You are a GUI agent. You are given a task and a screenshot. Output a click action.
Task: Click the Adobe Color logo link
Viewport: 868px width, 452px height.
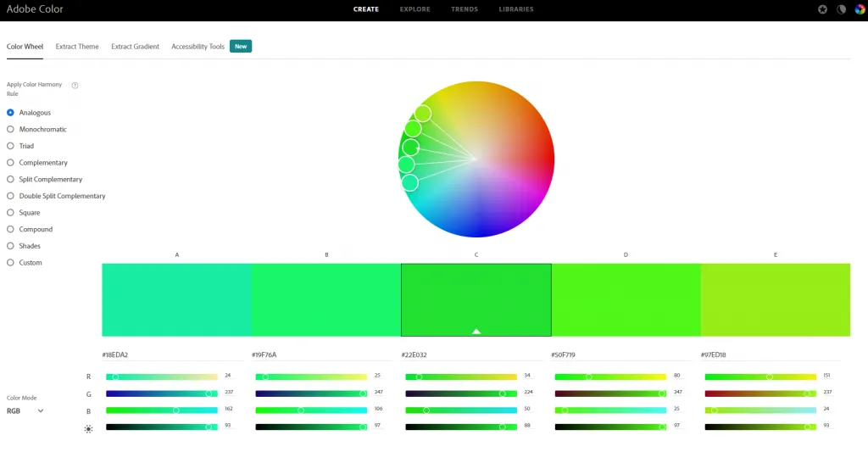click(35, 9)
